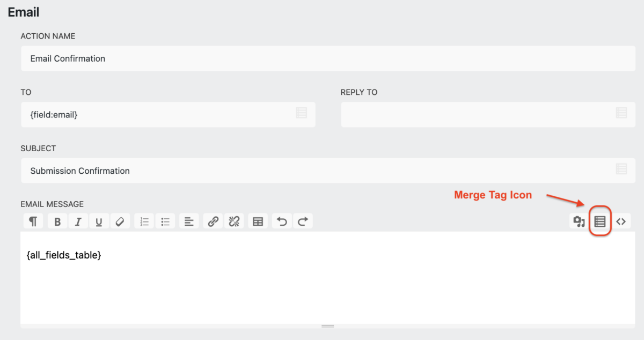Image resolution: width=644 pixels, height=340 pixels.
Task: Remove link with the unlink icon
Action: coord(234,221)
